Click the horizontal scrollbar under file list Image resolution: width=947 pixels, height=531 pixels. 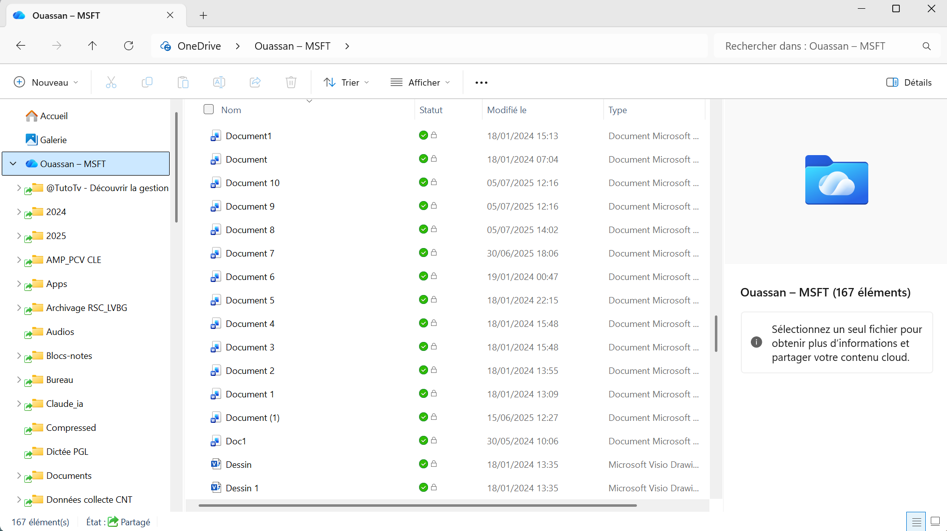pos(417,505)
